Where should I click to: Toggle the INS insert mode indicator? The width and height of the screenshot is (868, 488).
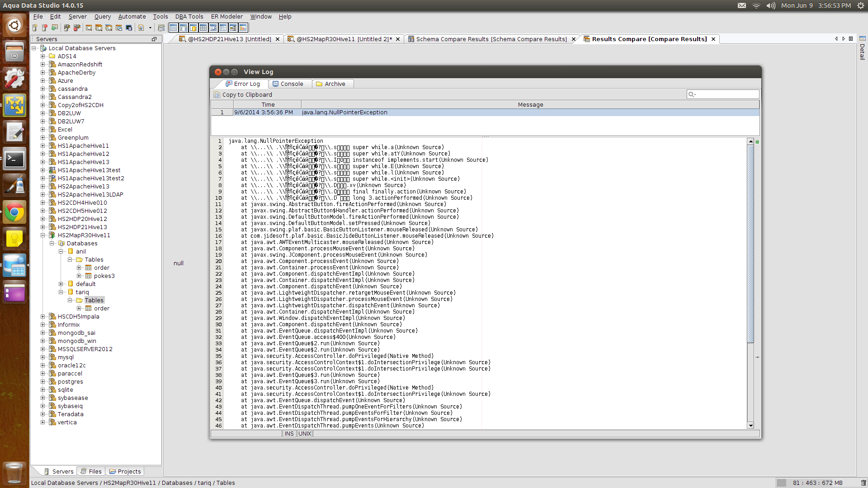point(289,434)
